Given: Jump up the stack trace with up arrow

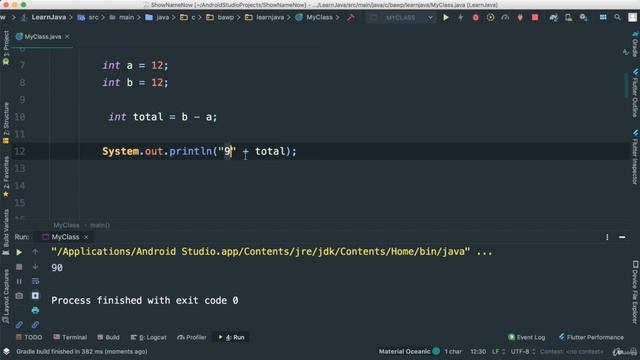Looking at the screenshot, I should [35, 252].
